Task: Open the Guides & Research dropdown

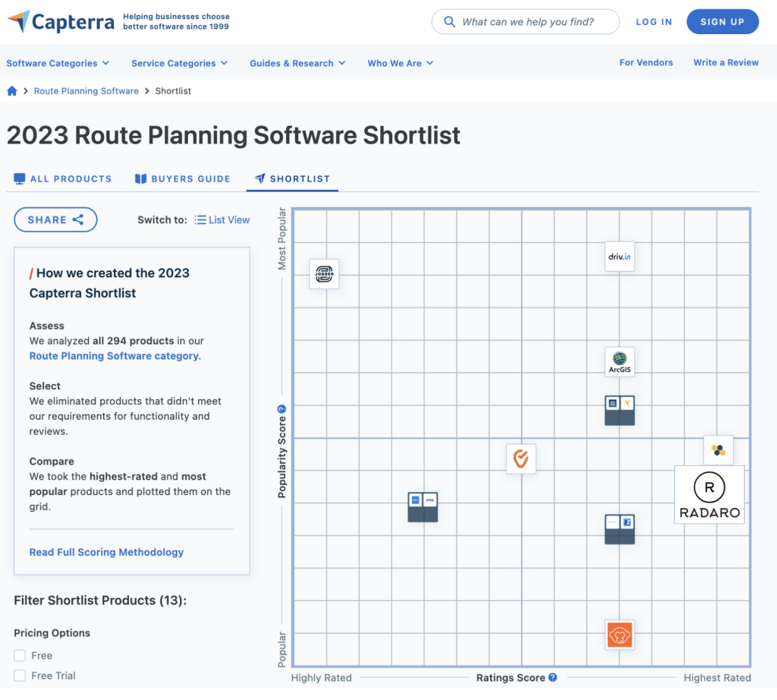Action: (297, 63)
